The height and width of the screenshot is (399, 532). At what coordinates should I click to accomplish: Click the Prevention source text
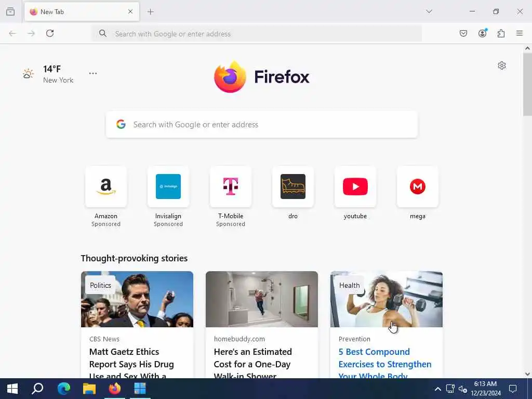coord(354,339)
